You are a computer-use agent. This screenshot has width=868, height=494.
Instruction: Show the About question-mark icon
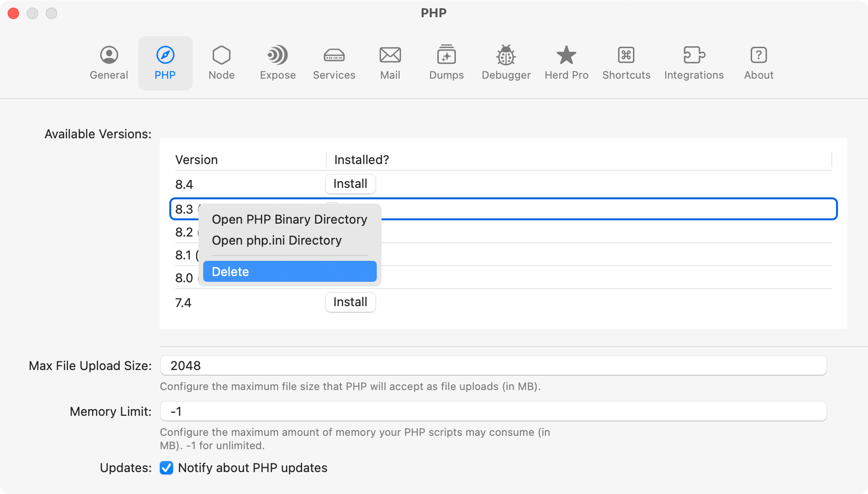pyautogui.click(x=758, y=55)
